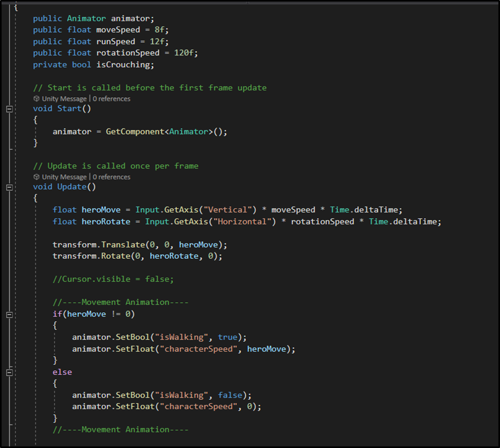Click the heroRotate variable declaration
Image resolution: width=500 pixels, height=448 pixels.
[x=106, y=221]
